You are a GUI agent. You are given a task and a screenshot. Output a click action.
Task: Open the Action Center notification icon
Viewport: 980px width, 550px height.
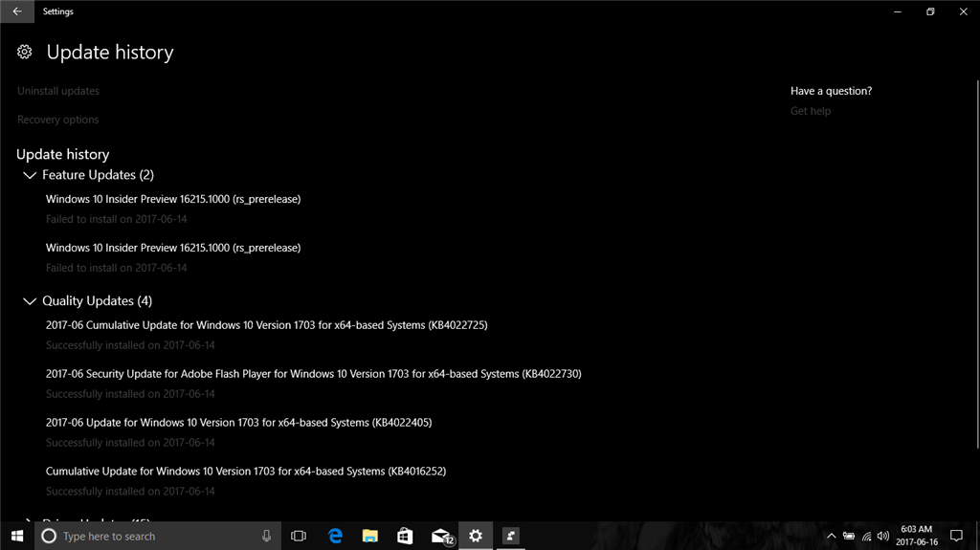(956, 536)
